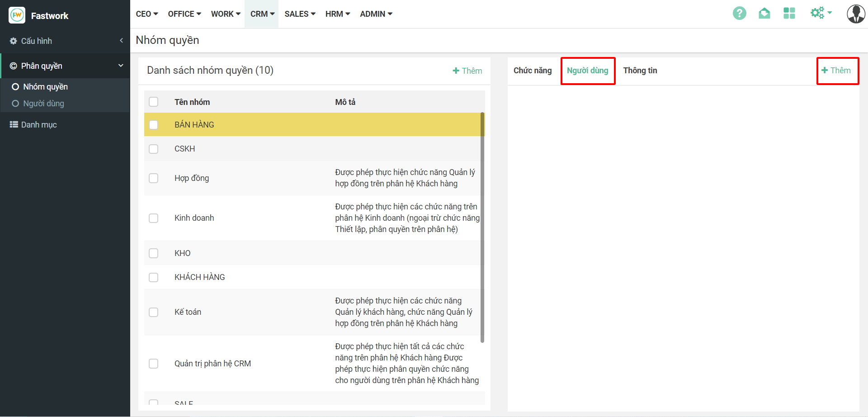Click the user avatar profile icon
Screen dimensions: 868x417
tap(855, 14)
